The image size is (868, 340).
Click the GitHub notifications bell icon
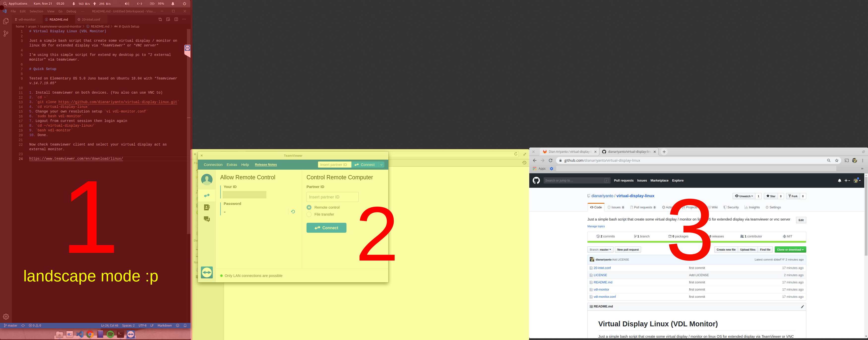click(839, 181)
